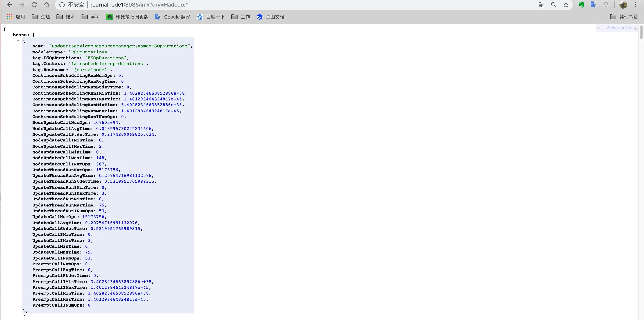Click the Evernote Web Clipper extension icon
The height and width of the screenshot is (320, 644).
point(581,4)
